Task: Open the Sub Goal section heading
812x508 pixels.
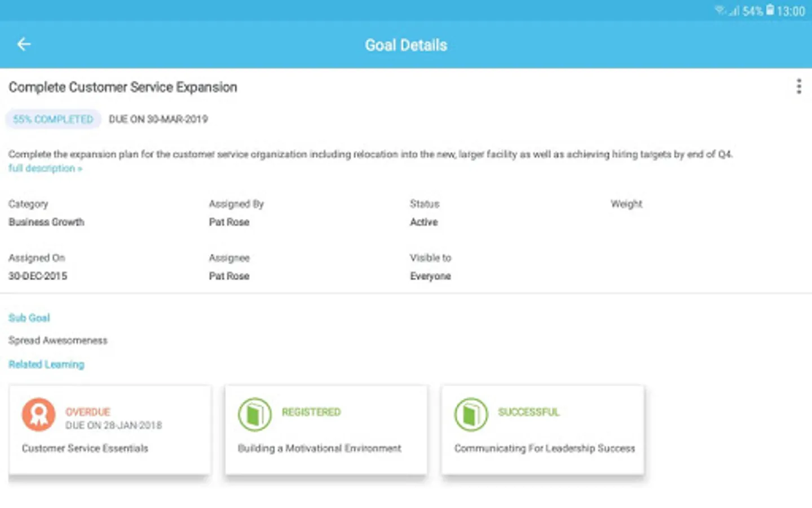Action: 29,318
